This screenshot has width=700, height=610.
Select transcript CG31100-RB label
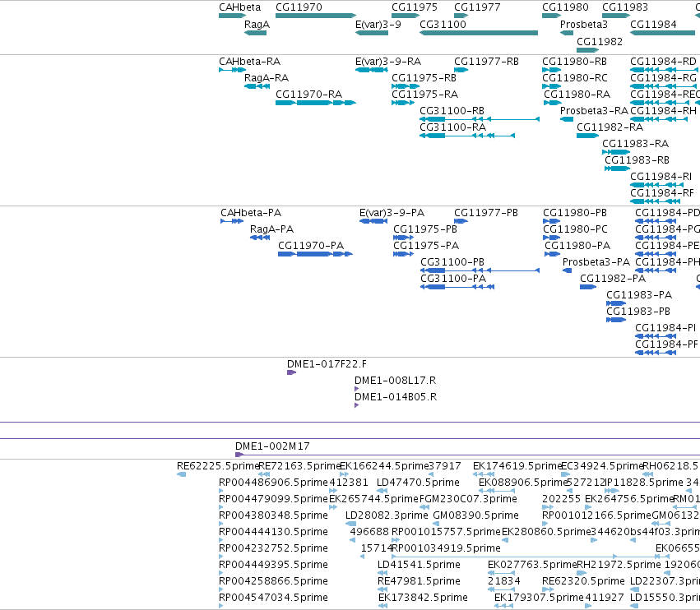pyautogui.click(x=452, y=111)
